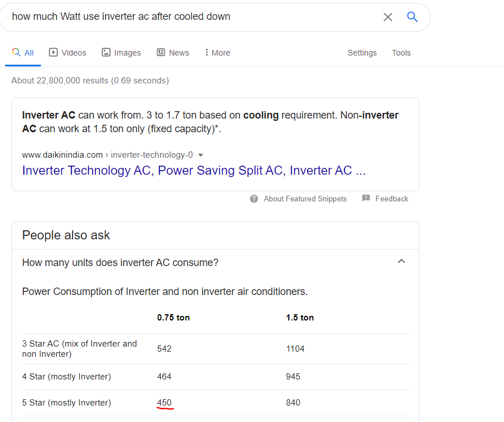Expand the More search options menu
504x422 pixels.
pos(217,53)
